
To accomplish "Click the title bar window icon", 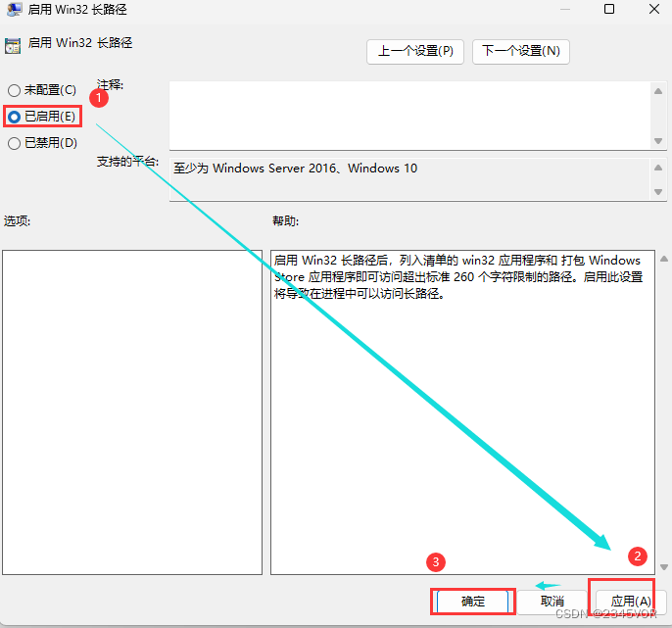I will point(14,10).
